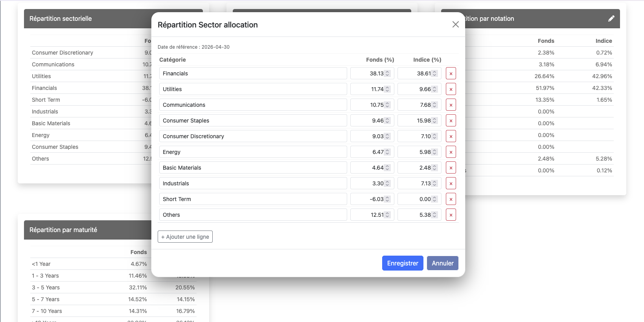Edit the Others category name field

point(253,215)
